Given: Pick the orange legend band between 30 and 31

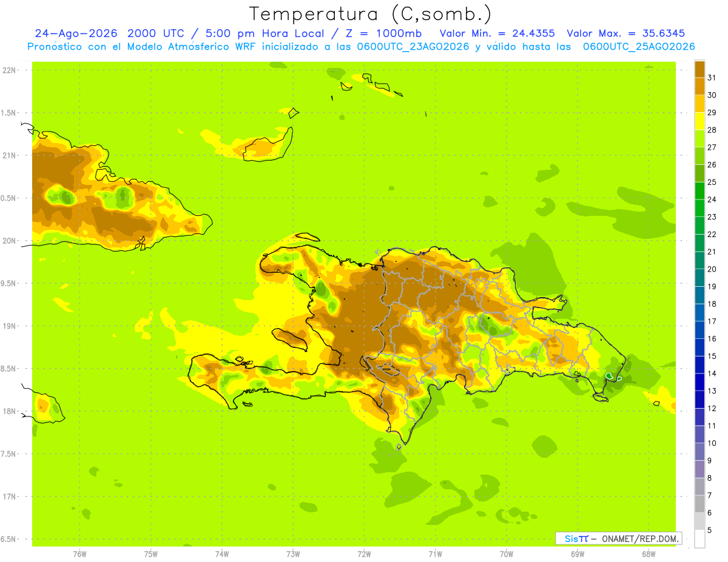Looking at the screenshot, I should click(699, 86).
